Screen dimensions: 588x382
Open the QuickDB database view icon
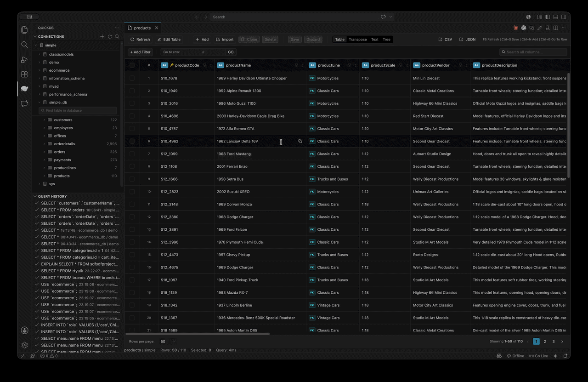point(25,89)
